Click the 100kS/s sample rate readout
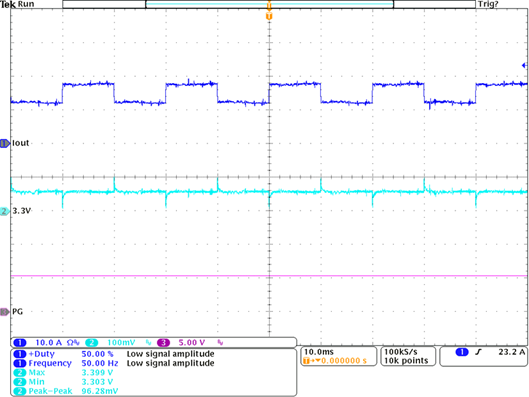 pyautogui.click(x=401, y=352)
